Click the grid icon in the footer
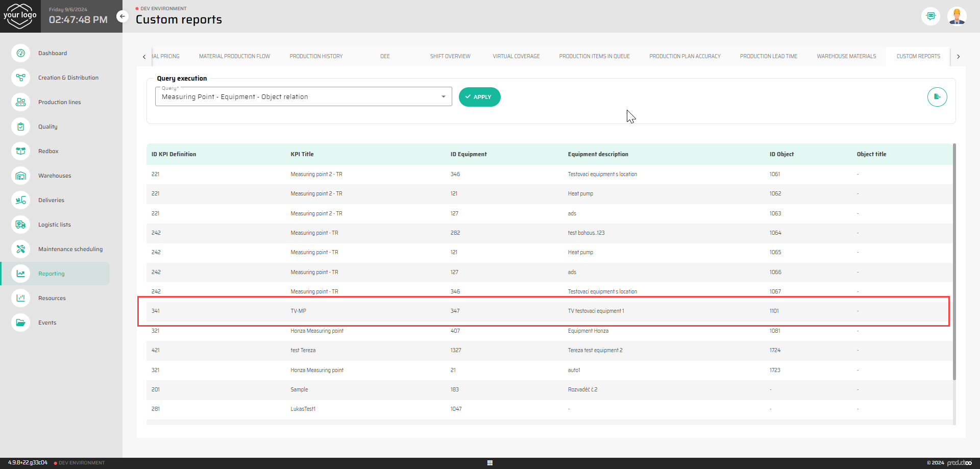The image size is (980, 469). (x=489, y=463)
